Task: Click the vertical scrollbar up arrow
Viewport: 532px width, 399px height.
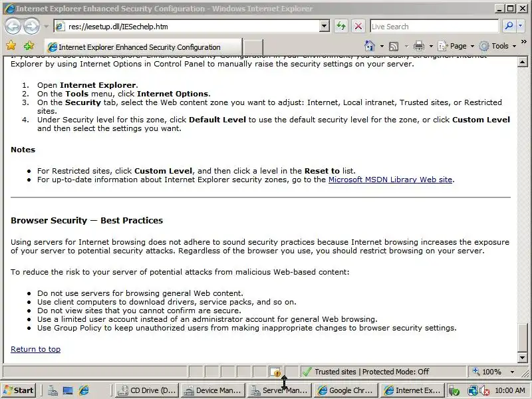Action: (522, 62)
